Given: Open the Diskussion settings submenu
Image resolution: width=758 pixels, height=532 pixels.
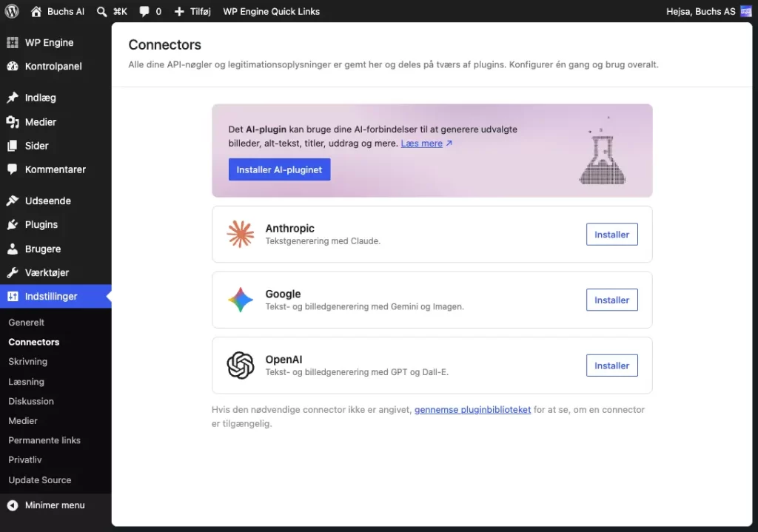Looking at the screenshot, I should (x=31, y=401).
